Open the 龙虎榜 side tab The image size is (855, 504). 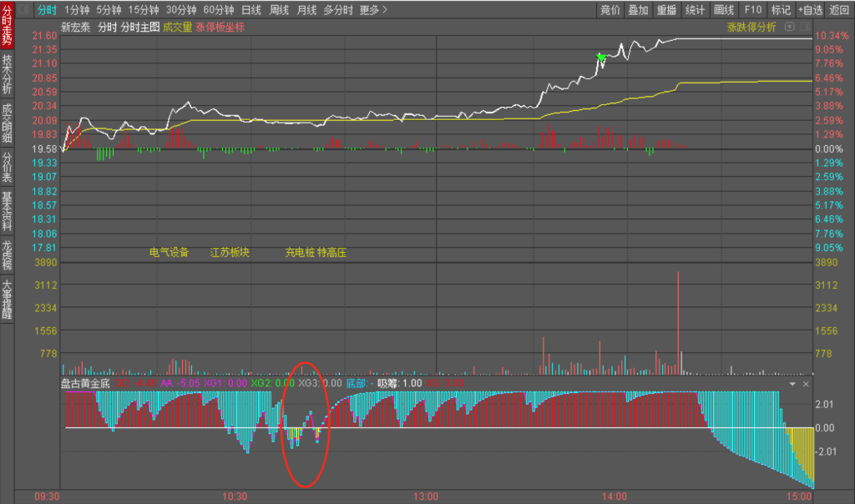[x=8, y=255]
